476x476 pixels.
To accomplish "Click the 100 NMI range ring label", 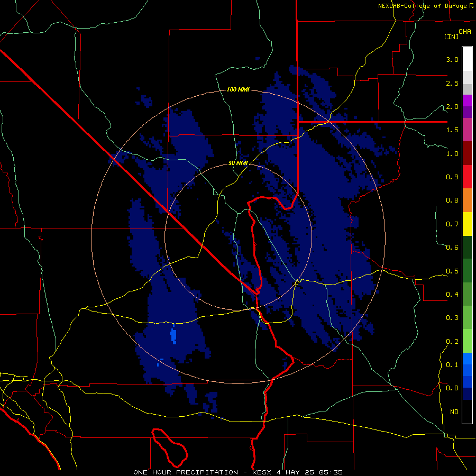I will (239, 89).
